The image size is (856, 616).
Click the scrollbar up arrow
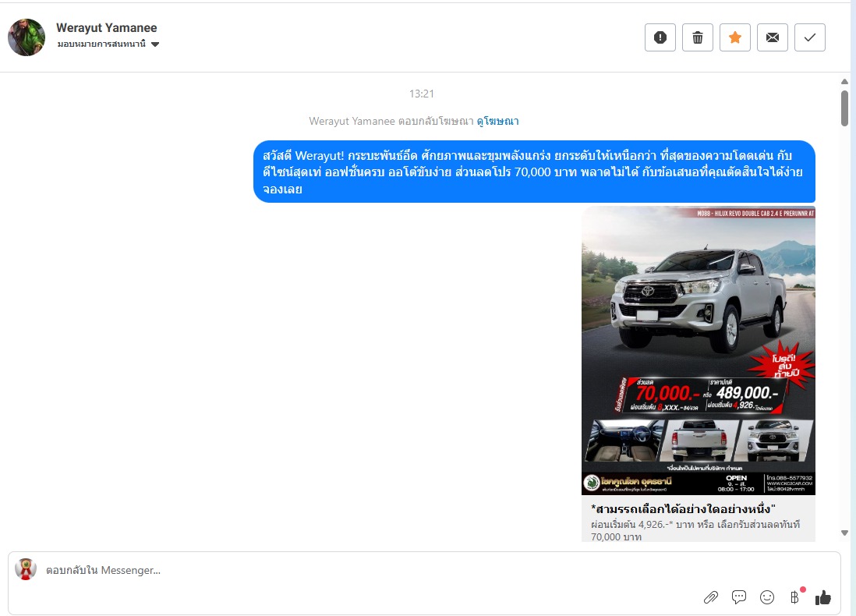tap(844, 81)
